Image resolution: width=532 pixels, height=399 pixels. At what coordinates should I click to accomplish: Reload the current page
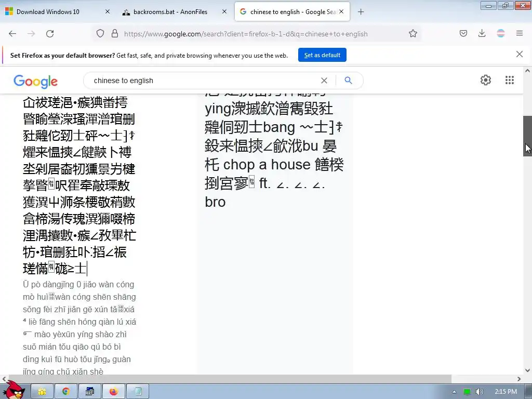coord(50,34)
